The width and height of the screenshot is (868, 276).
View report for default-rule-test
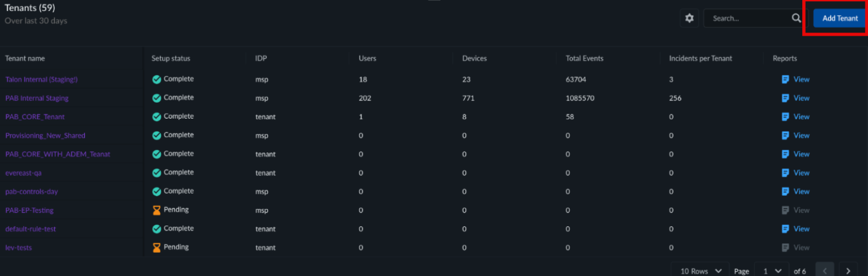tap(795, 229)
